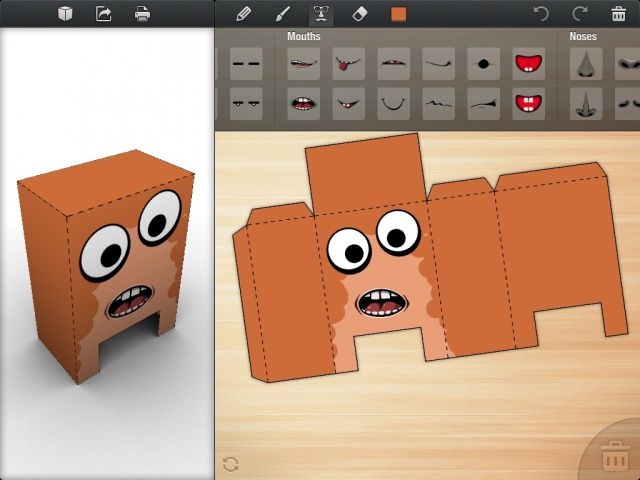Jump to the Noses sticker section label
This screenshot has width=640, height=480.
pos(583,36)
